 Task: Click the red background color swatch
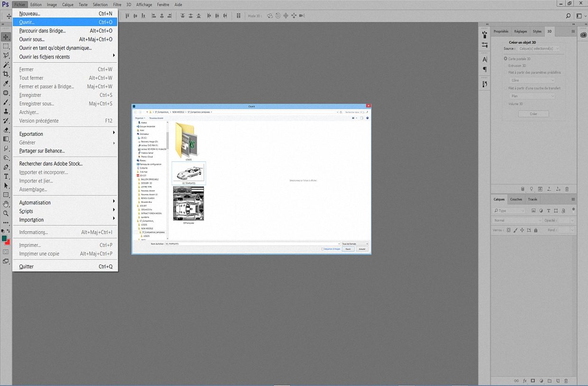(x=8, y=242)
